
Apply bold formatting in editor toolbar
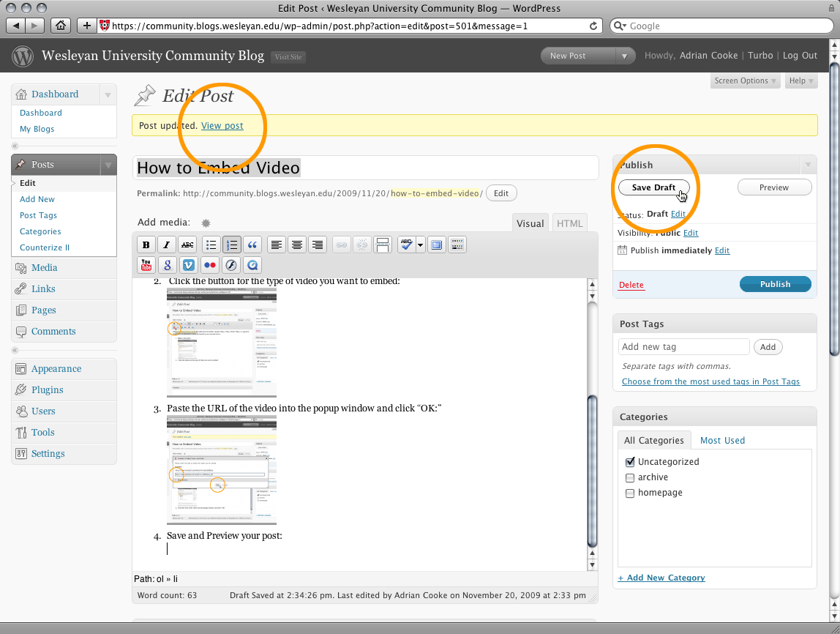pyautogui.click(x=146, y=245)
